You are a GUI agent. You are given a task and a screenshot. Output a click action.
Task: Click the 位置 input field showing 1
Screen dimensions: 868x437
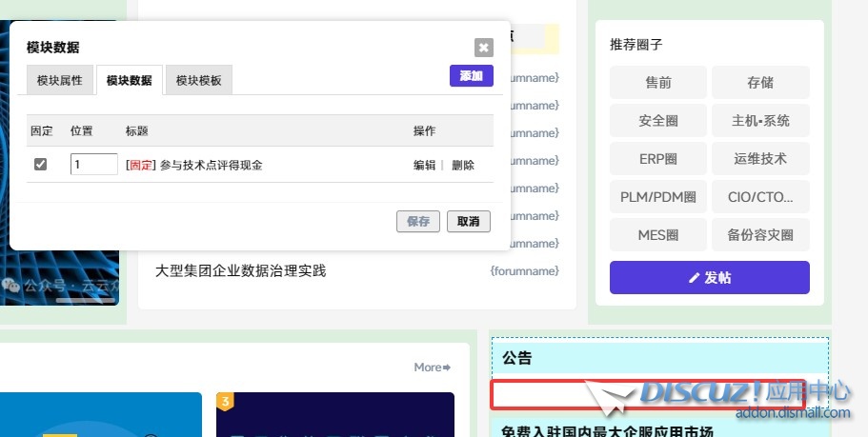click(x=93, y=165)
